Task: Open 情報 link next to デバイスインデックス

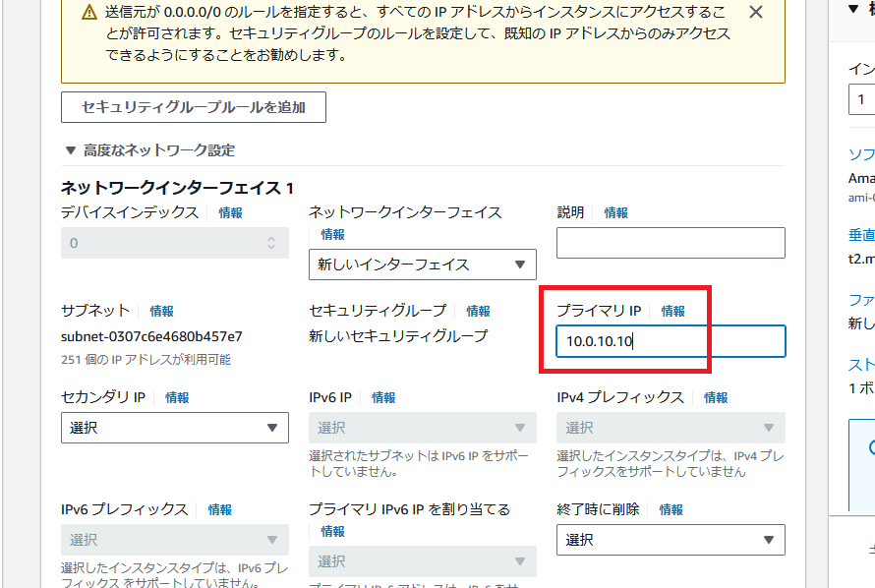Action: pyautogui.click(x=230, y=212)
